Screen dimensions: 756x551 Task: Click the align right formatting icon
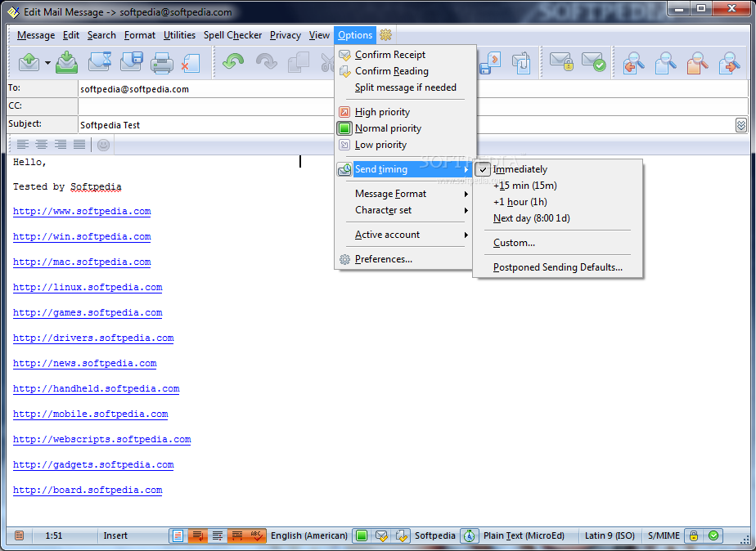[61, 144]
